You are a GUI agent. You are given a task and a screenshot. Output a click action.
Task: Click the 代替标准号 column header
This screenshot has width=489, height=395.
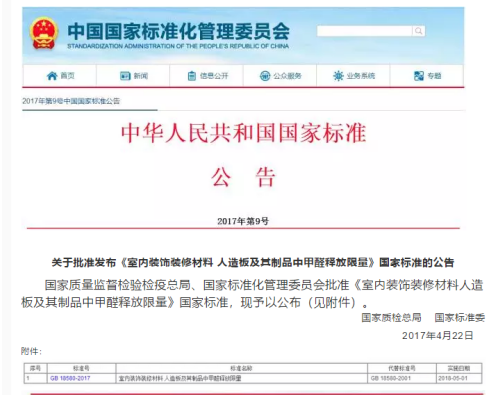(402, 368)
